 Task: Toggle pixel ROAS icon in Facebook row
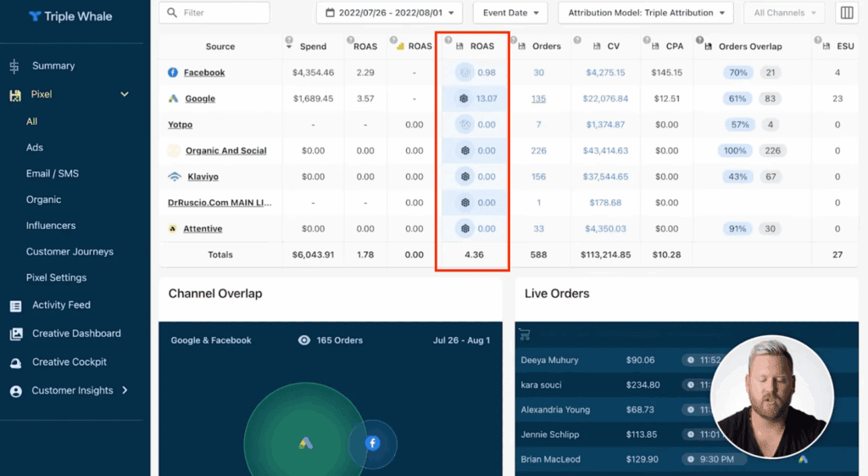[x=465, y=73]
